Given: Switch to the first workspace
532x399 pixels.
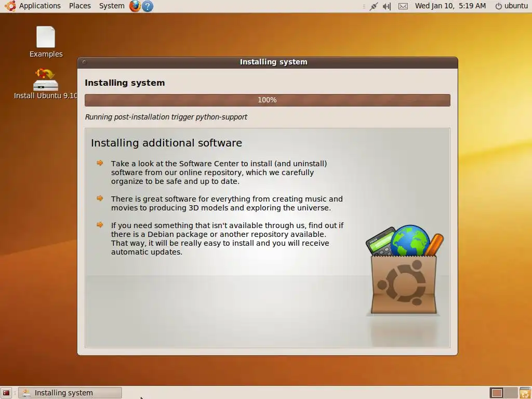Looking at the screenshot, I should tap(497, 393).
